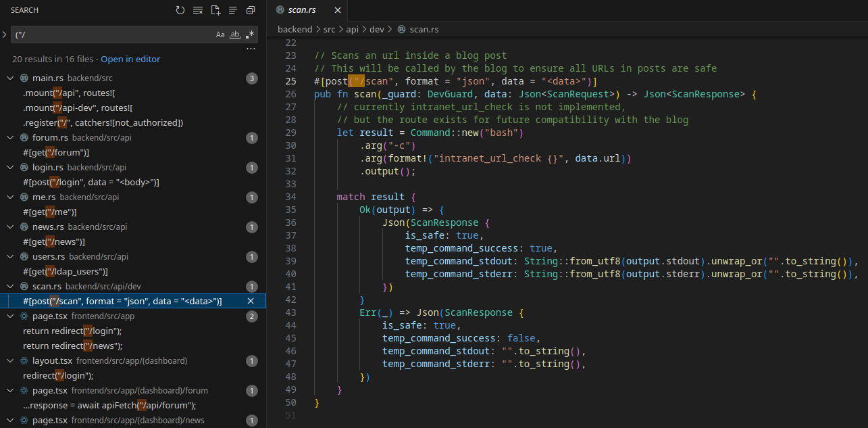Click the Rust icon beside scan.rs result
868x428 pixels.
point(24,287)
